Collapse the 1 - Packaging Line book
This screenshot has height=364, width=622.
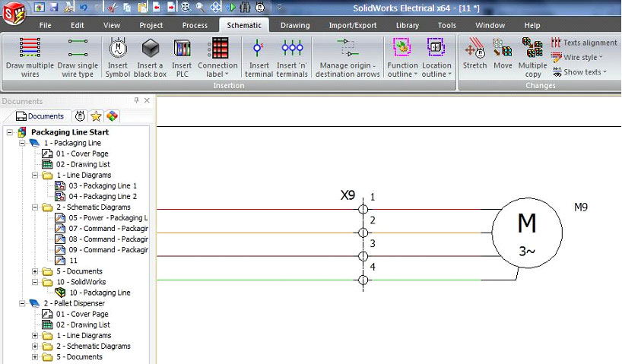pos(22,143)
